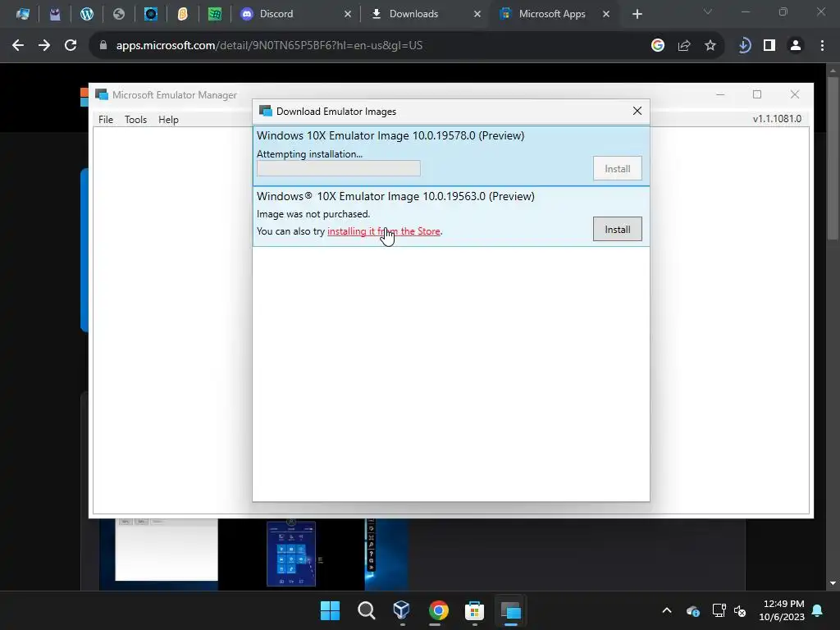Go forward in the browser

44,46
